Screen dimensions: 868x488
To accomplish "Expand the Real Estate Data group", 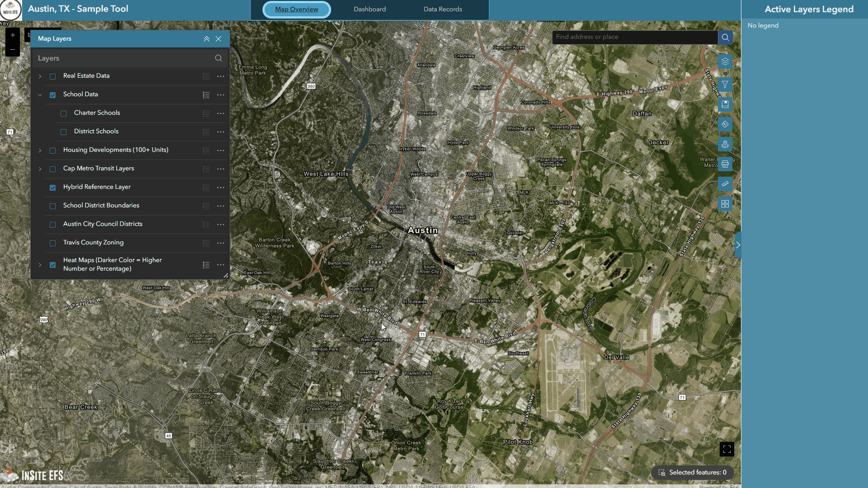I will pos(40,76).
